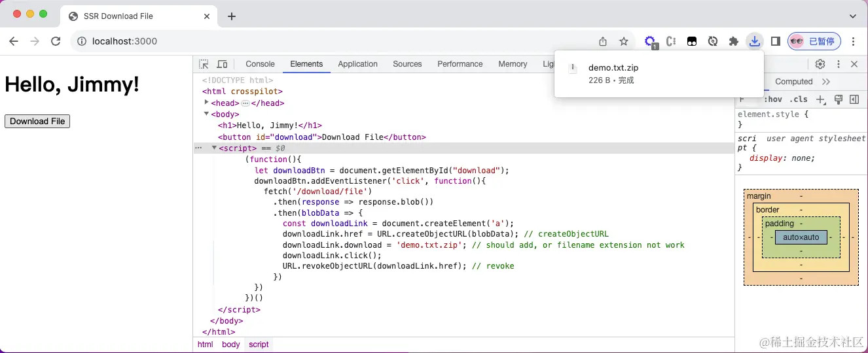The height and width of the screenshot is (353, 868).
Task: Open Chrome's three-dot main menu
Action: tap(854, 41)
